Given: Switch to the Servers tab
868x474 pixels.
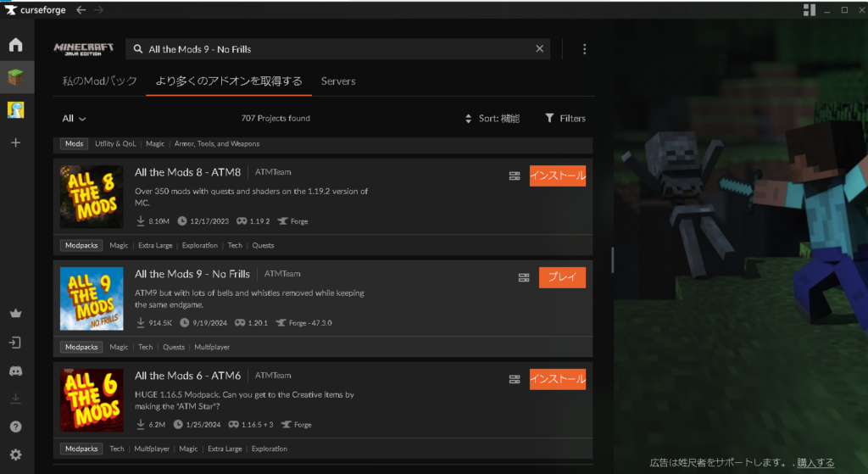Looking at the screenshot, I should (x=338, y=81).
